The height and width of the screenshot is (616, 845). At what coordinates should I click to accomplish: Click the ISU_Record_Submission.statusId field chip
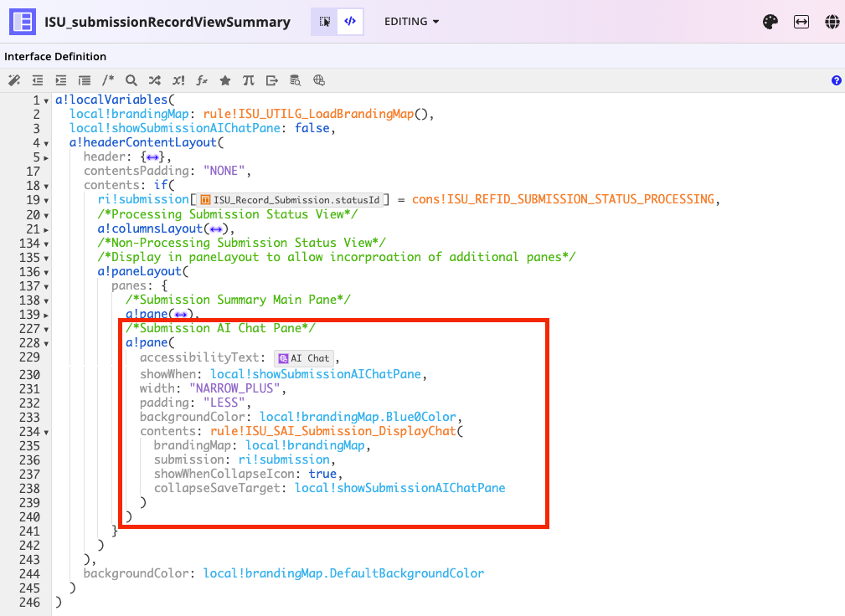coord(291,200)
